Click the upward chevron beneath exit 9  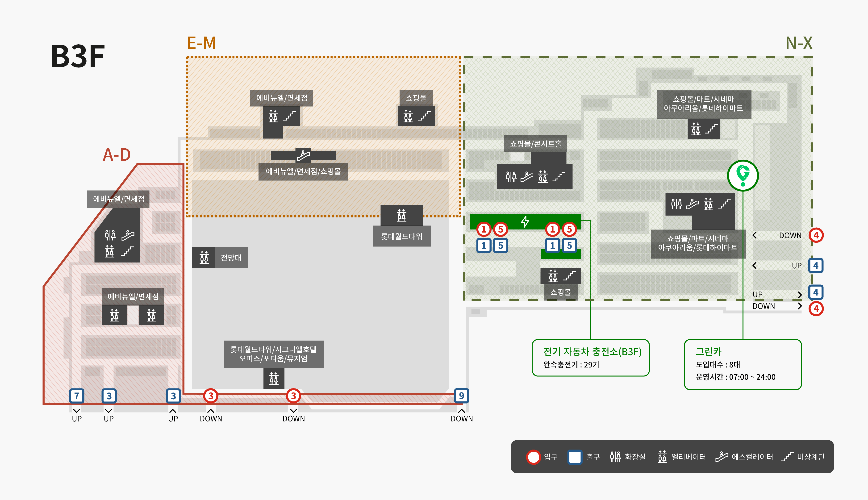coord(461,411)
